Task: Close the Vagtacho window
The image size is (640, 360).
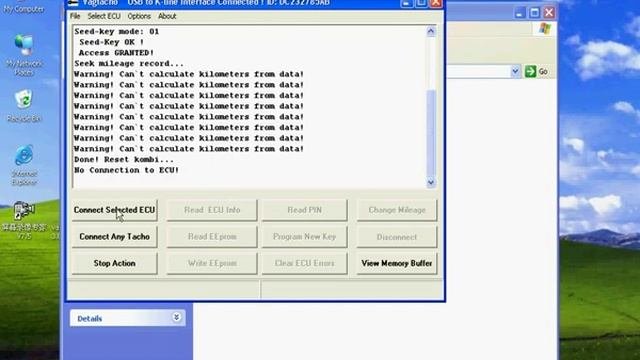Action: 436,3
